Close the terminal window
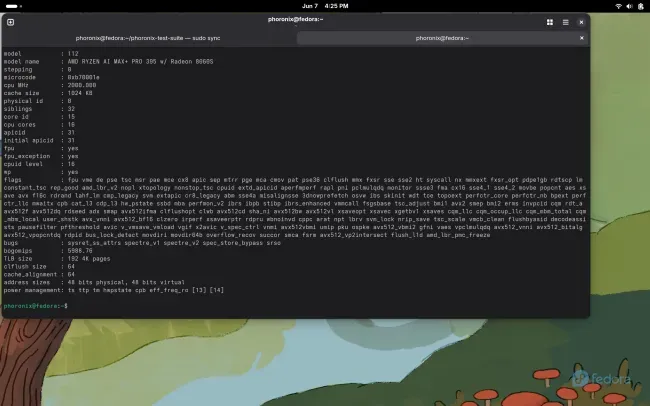 581,22
